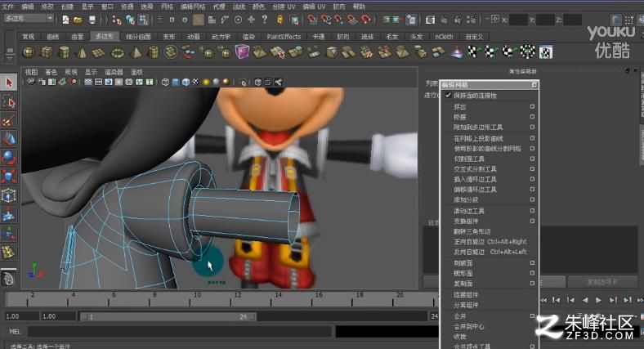
Task: Select the Paint Selection tool in toolbox
Action: [x=9, y=121]
